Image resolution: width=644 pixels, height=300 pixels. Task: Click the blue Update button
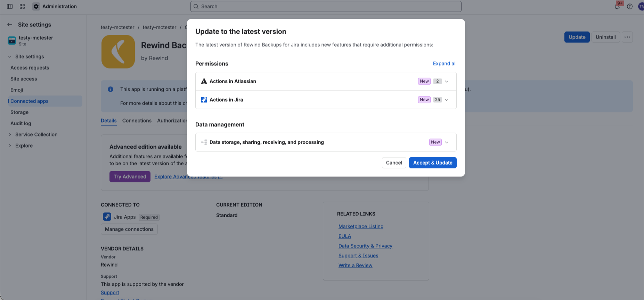tap(577, 37)
